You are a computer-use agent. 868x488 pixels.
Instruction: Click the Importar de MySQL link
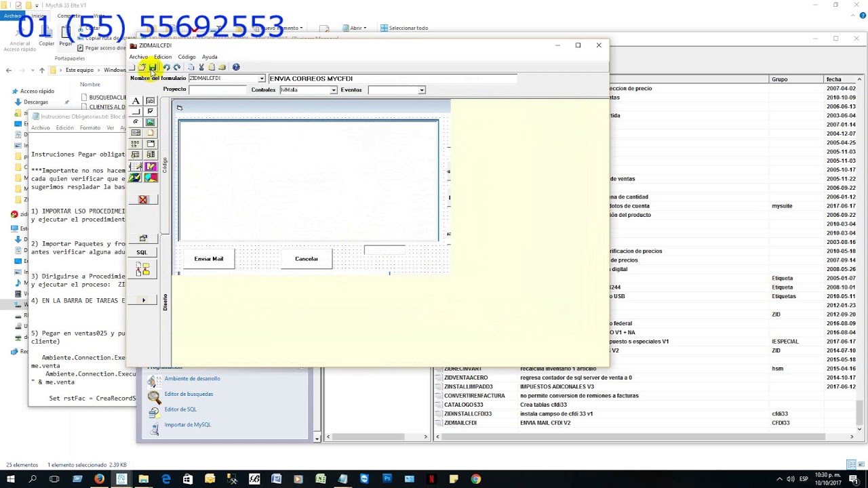coord(188,425)
